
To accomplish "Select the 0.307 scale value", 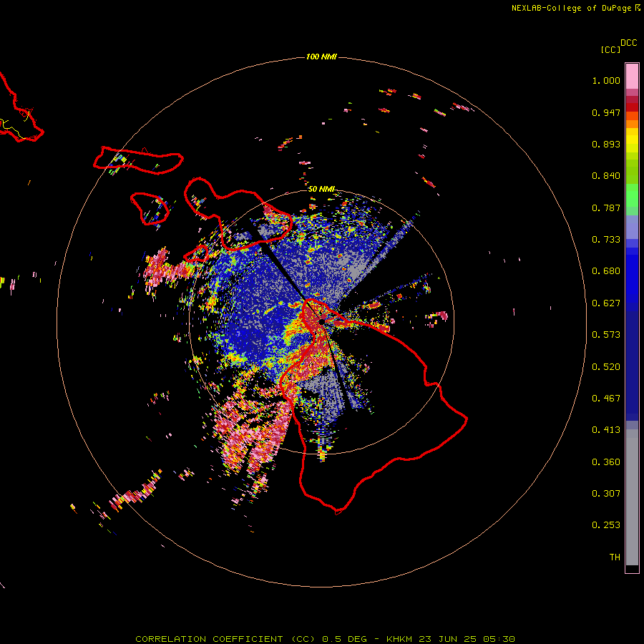I will 606,494.
